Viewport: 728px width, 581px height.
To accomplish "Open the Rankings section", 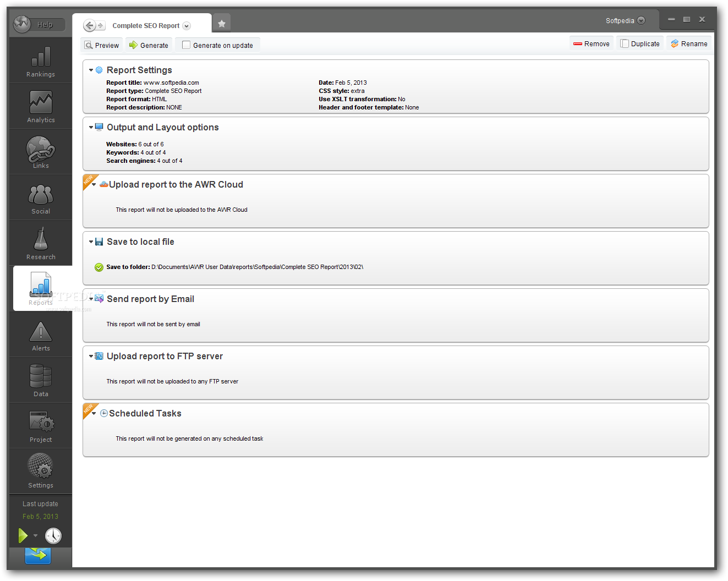I will pyautogui.click(x=41, y=61).
